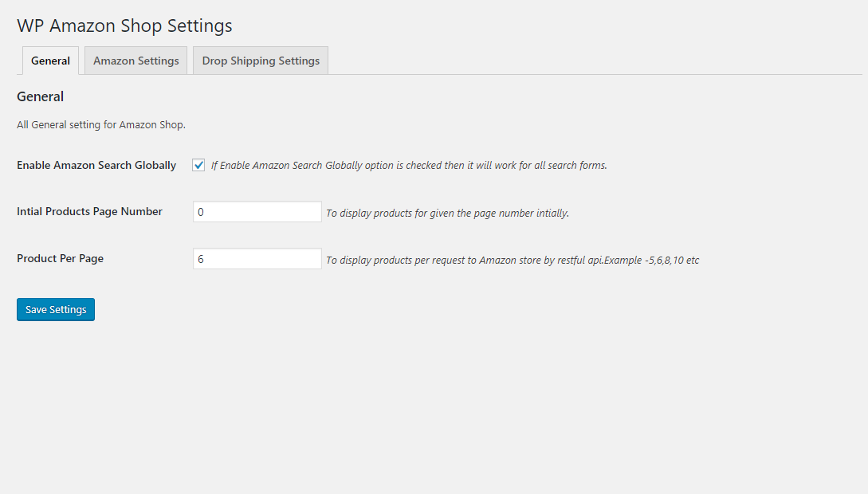Click the Intial Products Page Number label
The width and height of the screenshot is (868, 494).
(x=89, y=212)
